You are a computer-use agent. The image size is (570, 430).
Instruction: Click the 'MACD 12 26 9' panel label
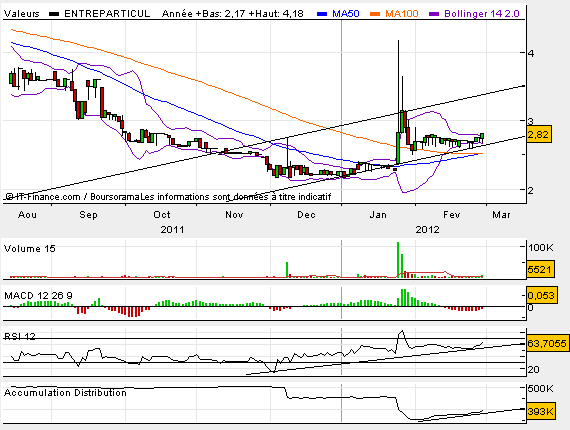38,296
